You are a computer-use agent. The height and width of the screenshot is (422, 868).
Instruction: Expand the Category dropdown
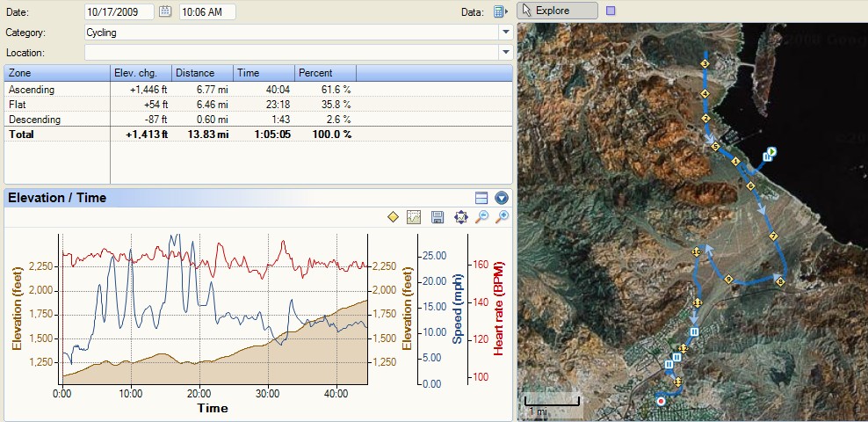505,33
